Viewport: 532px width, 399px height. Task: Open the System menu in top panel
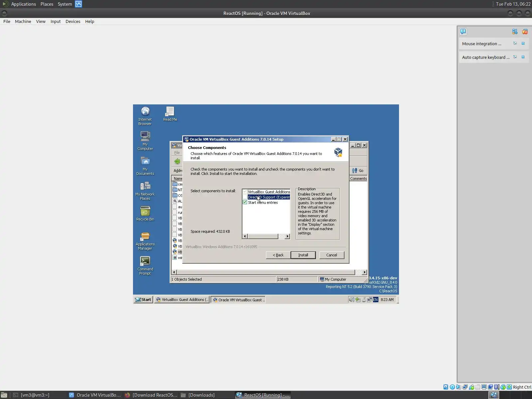pos(65,4)
